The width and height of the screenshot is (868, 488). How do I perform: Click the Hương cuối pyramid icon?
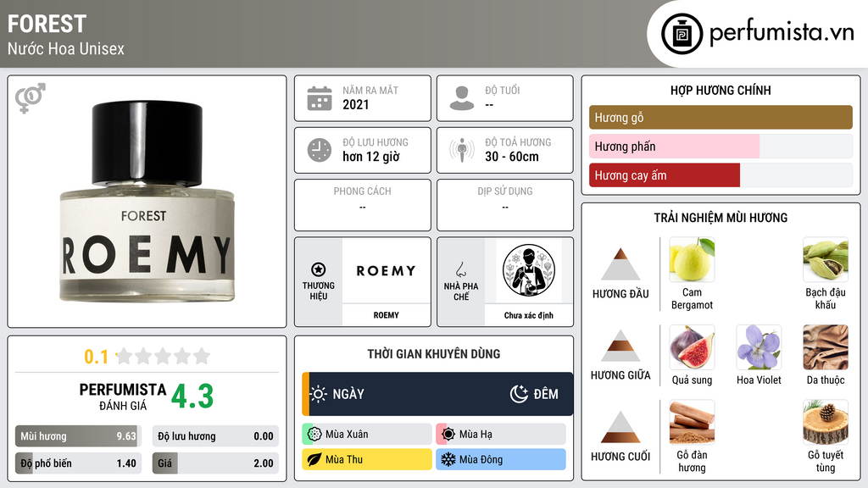pos(620,427)
